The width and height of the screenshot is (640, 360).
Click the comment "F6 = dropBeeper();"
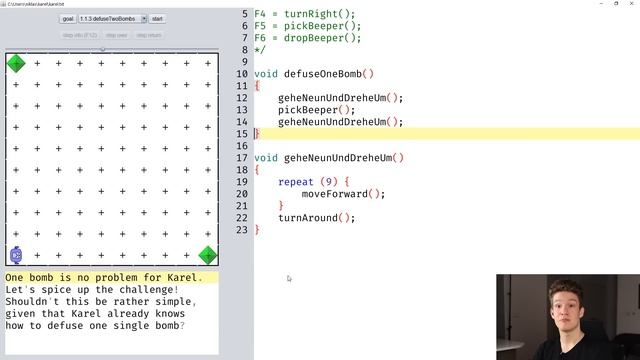click(x=308, y=38)
